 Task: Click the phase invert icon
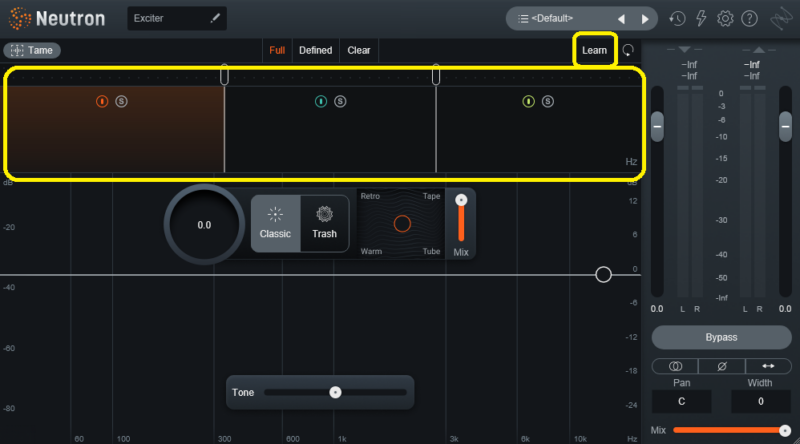[x=721, y=366]
